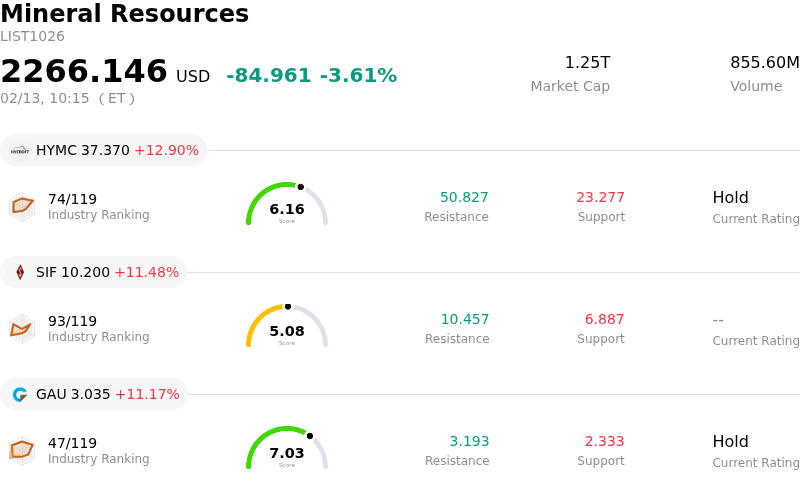Click HYMC resistance value 50.827
Image resolution: width=800 pixels, height=488 pixels.
click(464, 197)
